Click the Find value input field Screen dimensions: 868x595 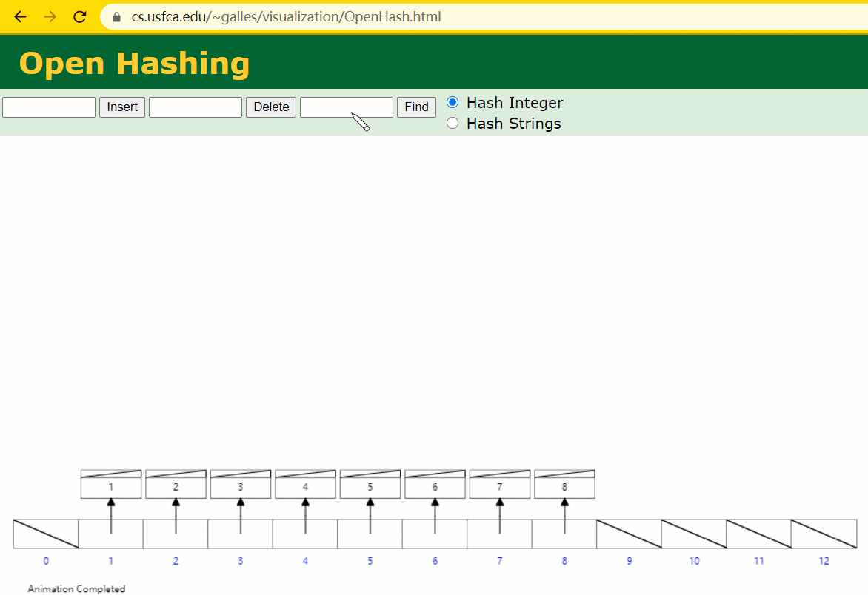click(x=347, y=107)
